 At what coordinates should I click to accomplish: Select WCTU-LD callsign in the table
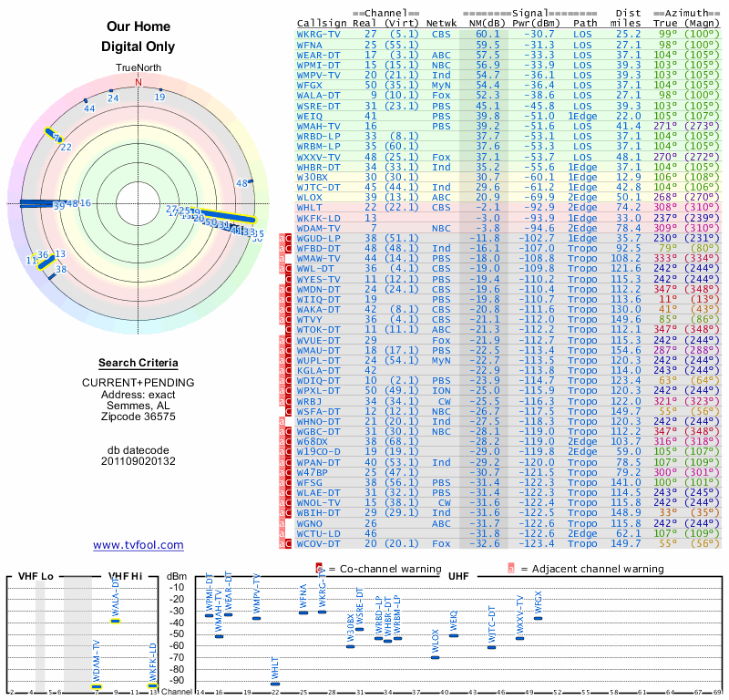tap(318, 533)
